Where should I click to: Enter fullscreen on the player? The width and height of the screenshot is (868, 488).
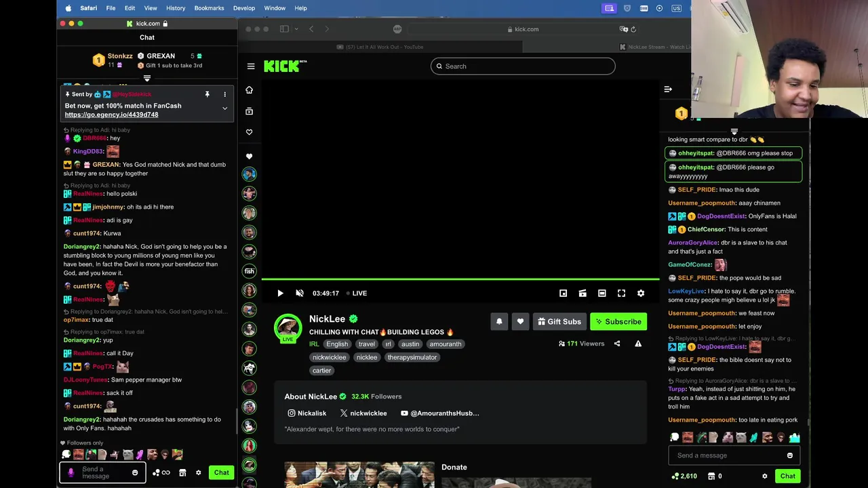621,293
